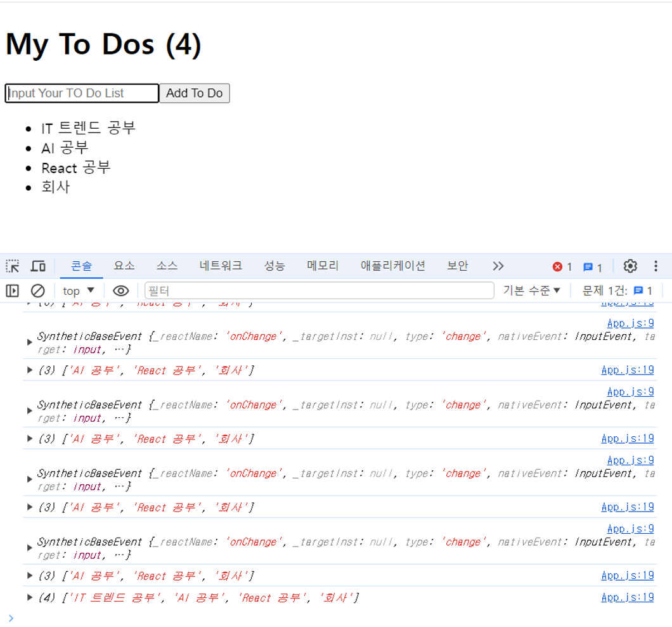Click the 'React 공부' list item

[x=76, y=168]
